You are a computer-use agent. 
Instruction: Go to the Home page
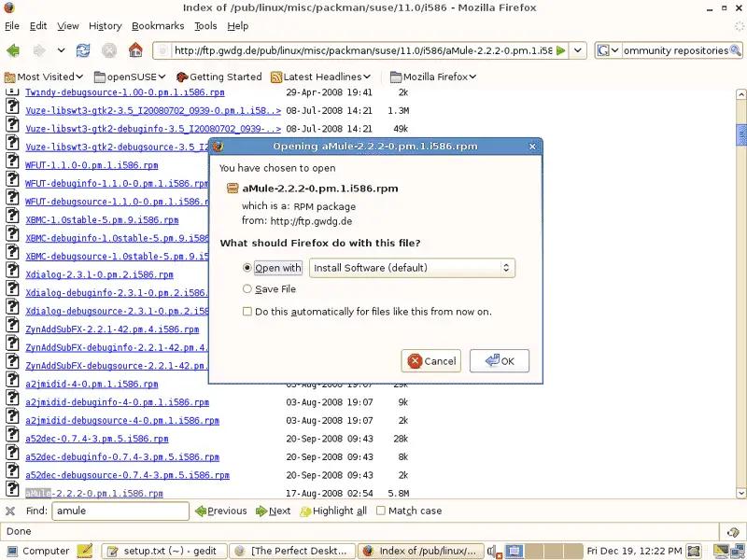[x=135, y=49]
